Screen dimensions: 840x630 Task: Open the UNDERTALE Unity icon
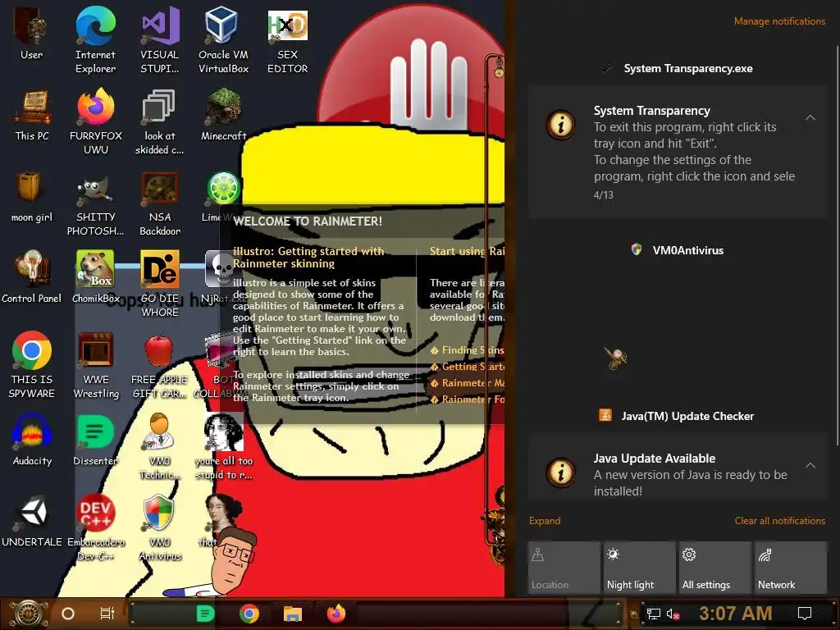coord(32,521)
